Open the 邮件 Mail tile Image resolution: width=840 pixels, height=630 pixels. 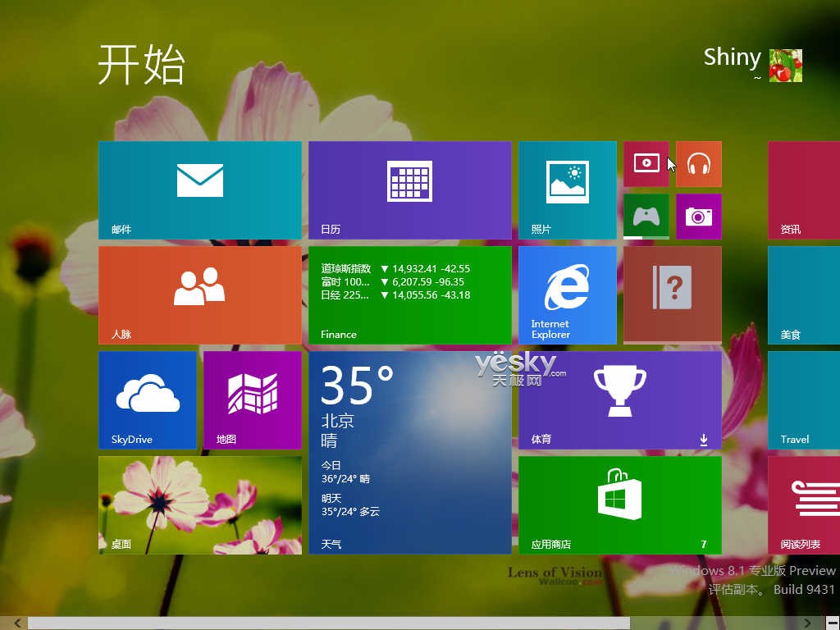click(x=200, y=190)
